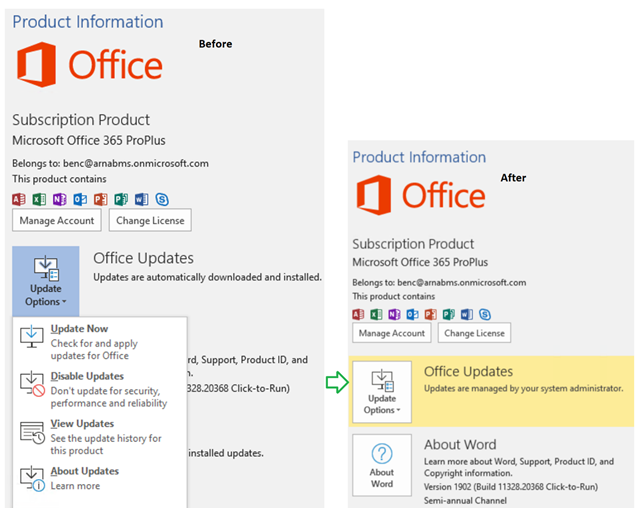Screen dimensions: 635x508
Task: Open Update Options dropdown in After panel
Action: (382, 392)
